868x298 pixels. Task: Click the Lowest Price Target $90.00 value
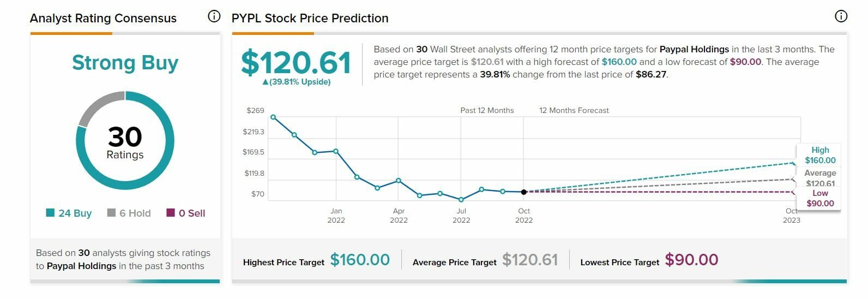coord(691,260)
